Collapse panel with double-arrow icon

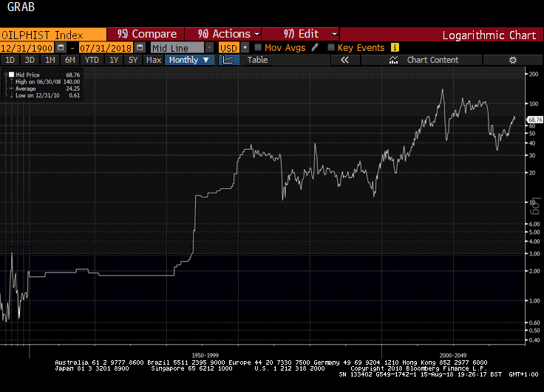click(x=344, y=60)
